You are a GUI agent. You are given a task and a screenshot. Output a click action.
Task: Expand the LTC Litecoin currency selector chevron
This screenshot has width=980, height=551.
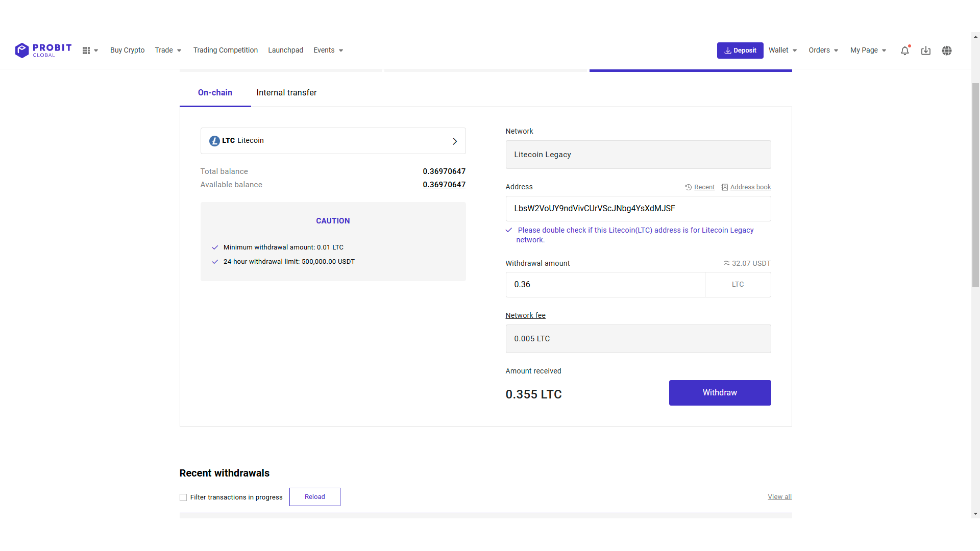click(455, 141)
